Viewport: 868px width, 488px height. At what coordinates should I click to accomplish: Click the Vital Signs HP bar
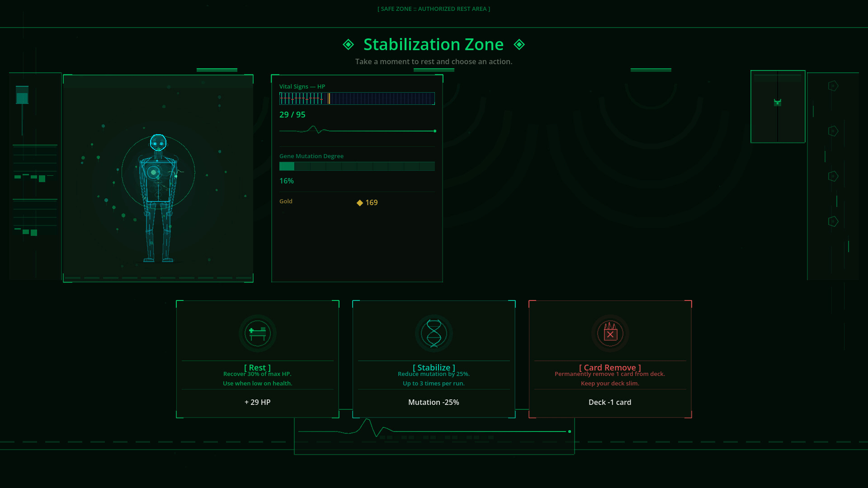(x=357, y=98)
